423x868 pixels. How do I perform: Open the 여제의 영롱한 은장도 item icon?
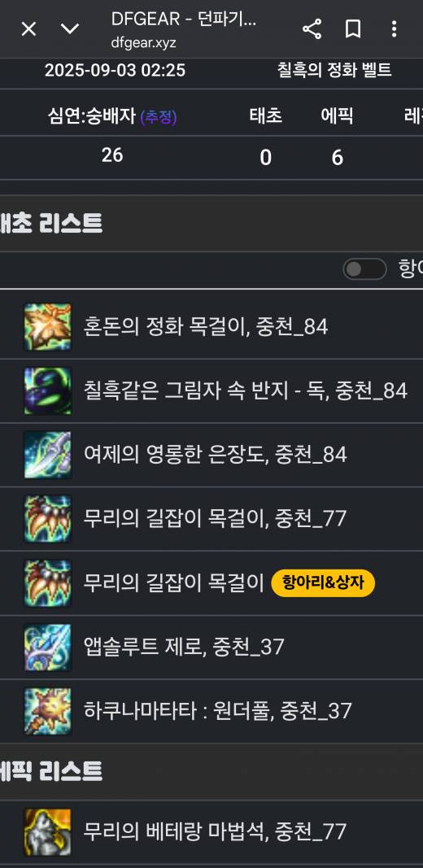48,455
